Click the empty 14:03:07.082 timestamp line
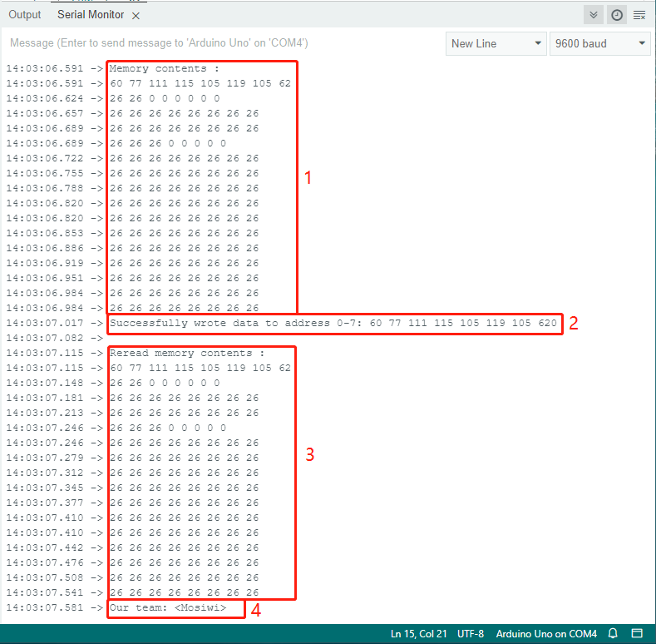Screen dimensions: 656x644 (x=54, y=338)
